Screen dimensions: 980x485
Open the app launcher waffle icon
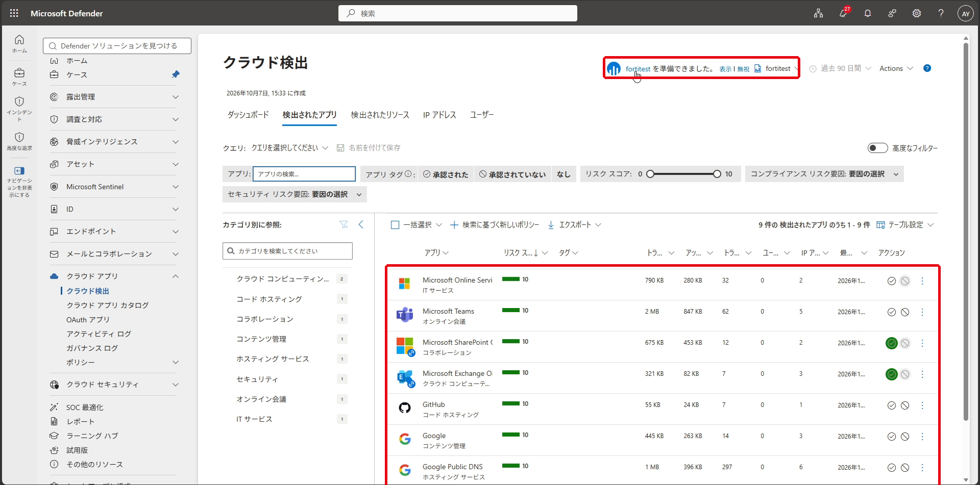[14, 13]
